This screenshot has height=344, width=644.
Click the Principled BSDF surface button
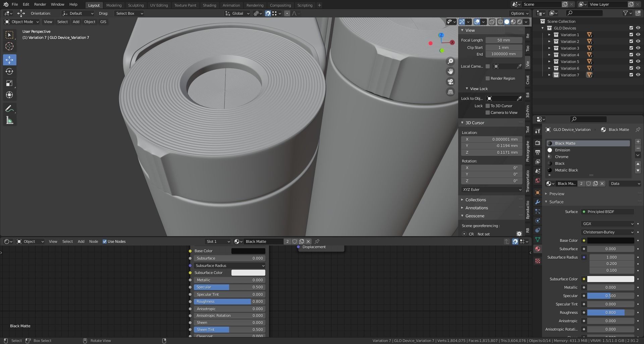click(x=607, y=212)
